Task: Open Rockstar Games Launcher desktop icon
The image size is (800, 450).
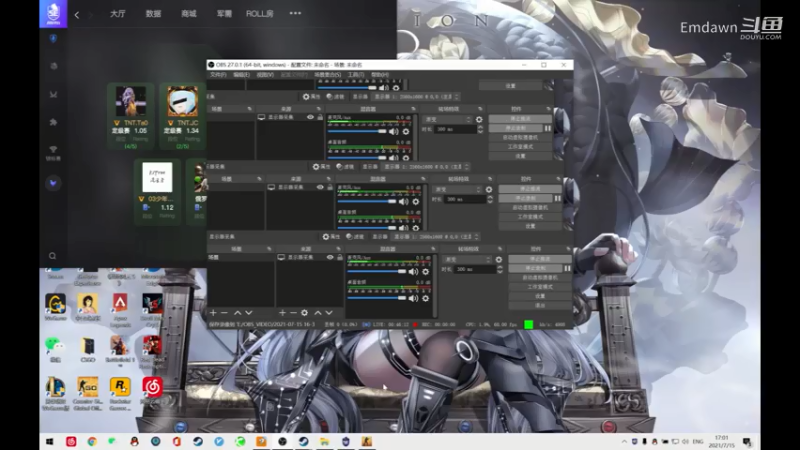Action: click(120, 394)
